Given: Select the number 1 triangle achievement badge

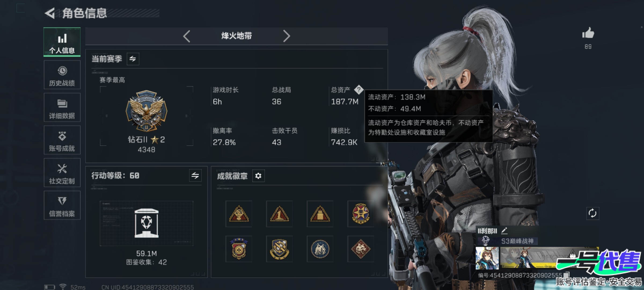Looking at the screenshot, I should pos(279,214).
